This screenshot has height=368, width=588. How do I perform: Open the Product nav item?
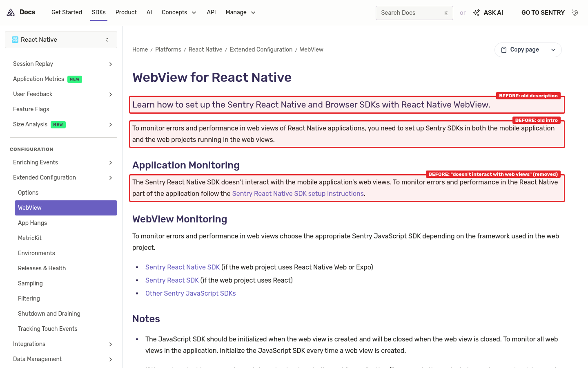pos(126,12)
